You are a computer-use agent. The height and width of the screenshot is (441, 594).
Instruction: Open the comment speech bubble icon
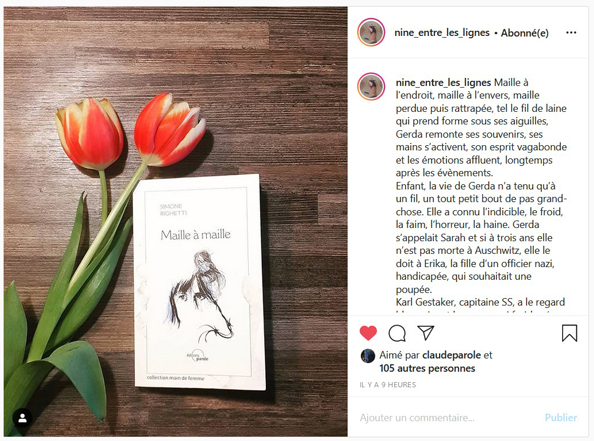coord(397,333)
